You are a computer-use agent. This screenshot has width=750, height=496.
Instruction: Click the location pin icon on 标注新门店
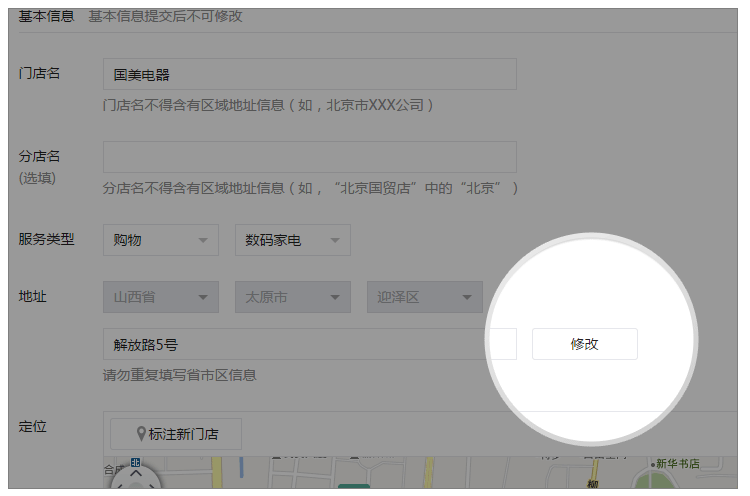tap(142, 434)
